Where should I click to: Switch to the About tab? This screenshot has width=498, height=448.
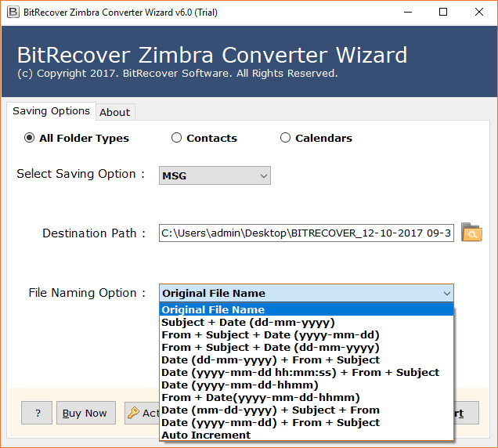(x=115, y=112)
